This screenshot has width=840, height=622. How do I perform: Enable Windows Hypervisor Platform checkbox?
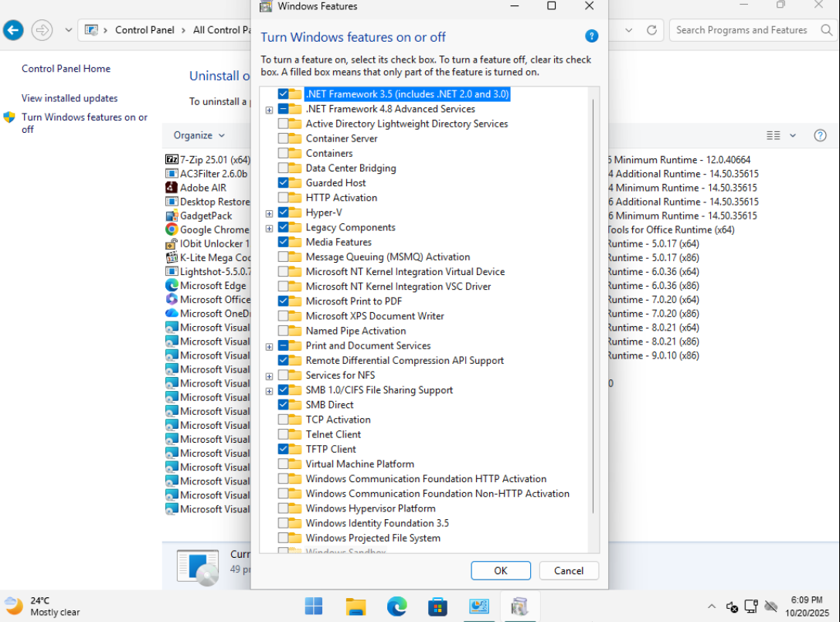[283, 508]
